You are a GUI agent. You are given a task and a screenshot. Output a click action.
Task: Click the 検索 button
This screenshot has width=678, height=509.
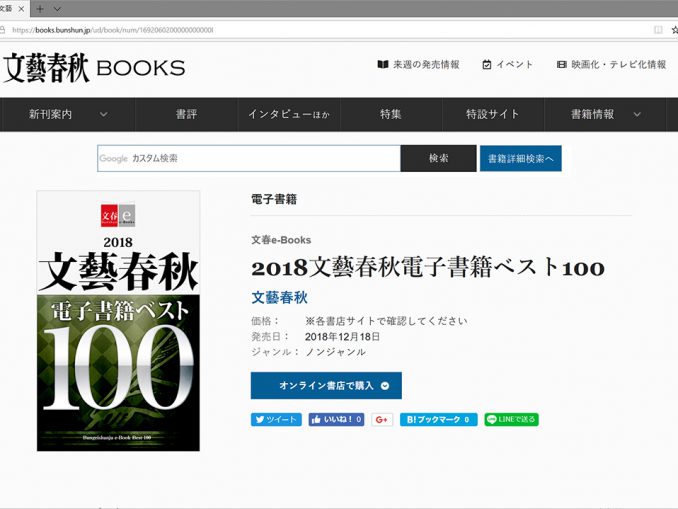pyautogui.click(x=438, y=158)
